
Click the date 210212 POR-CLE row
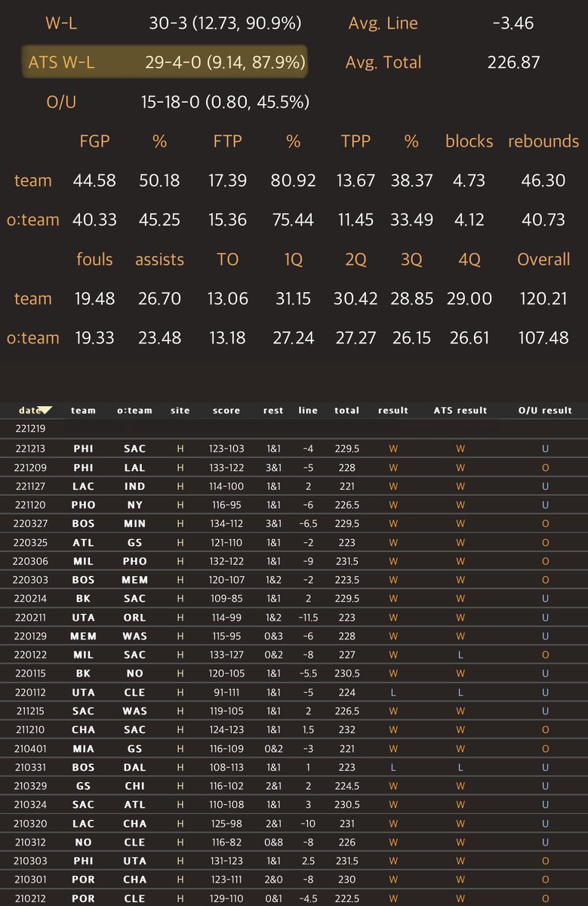coord(29,898)
